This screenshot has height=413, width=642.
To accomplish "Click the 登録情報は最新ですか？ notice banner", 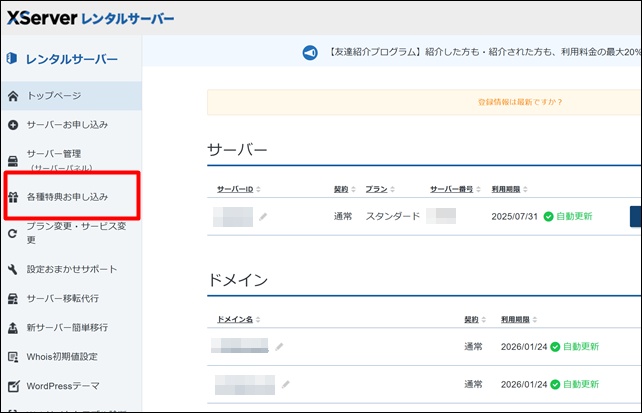I will point(520,102).
